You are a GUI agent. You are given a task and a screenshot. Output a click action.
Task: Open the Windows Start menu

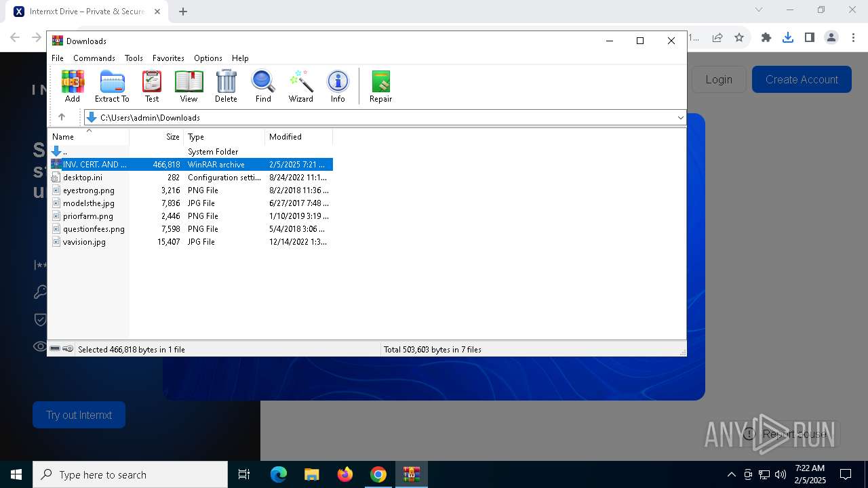(16, 474)
